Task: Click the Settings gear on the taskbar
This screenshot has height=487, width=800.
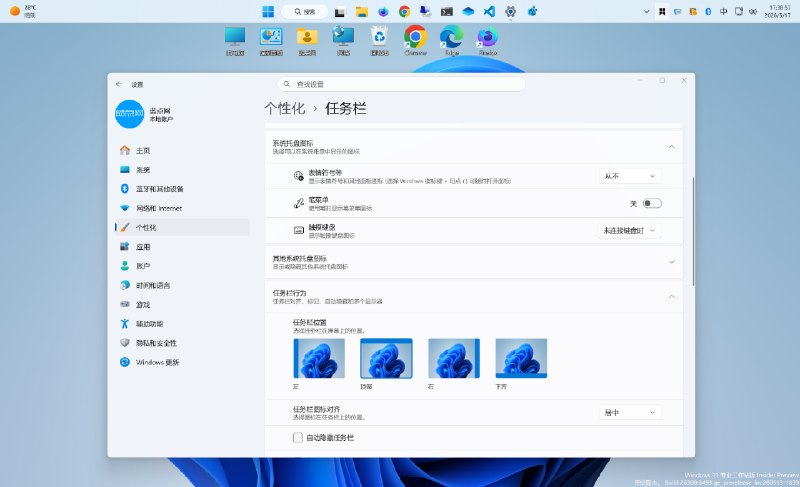Action: 511,11
